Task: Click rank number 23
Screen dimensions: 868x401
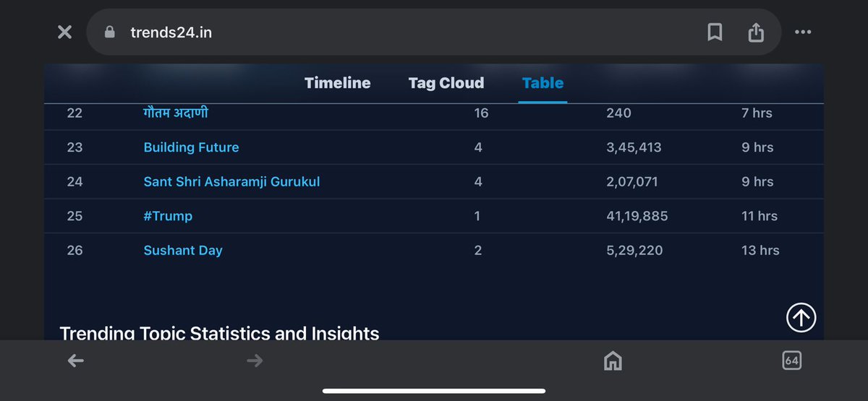Action: coord(75,147)
